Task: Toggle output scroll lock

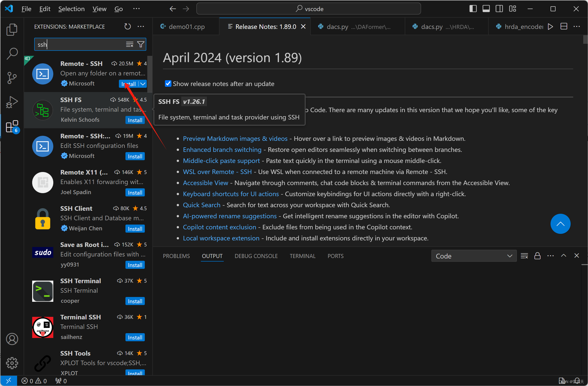Action: pos(537,256)
